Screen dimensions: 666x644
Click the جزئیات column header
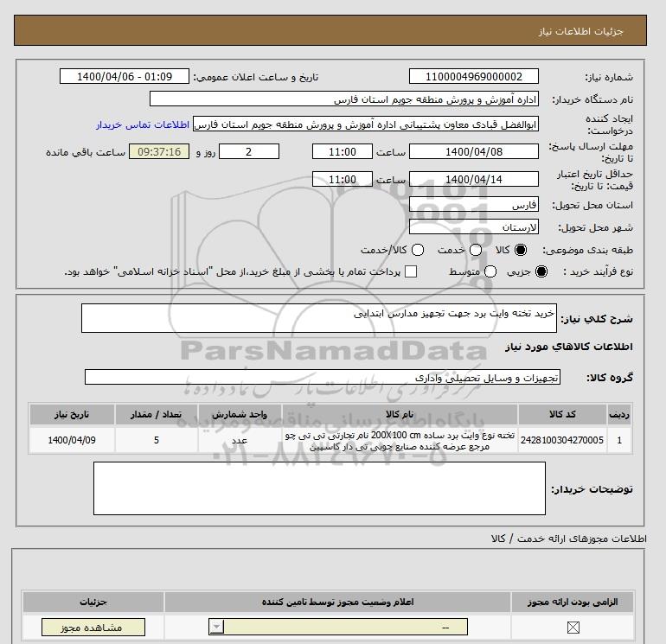click(x=93, y=602)
